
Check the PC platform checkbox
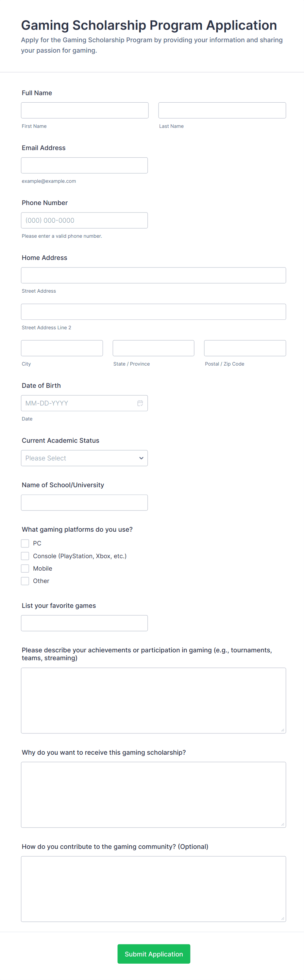(x=25, y=543)
